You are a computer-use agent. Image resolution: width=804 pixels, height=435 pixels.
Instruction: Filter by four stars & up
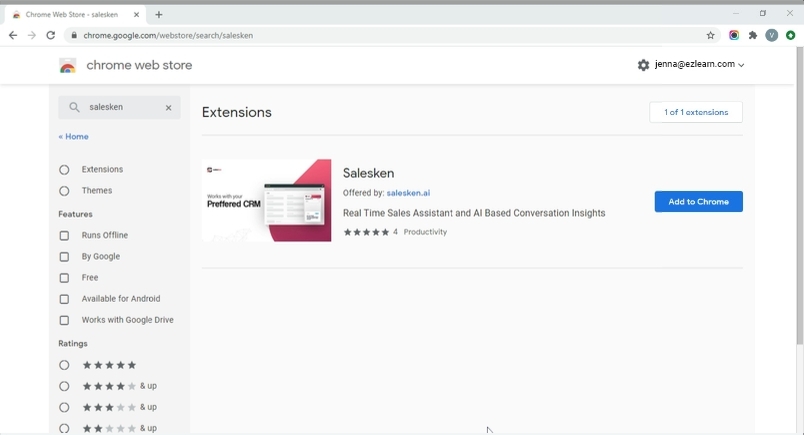[x=64, y=386]
